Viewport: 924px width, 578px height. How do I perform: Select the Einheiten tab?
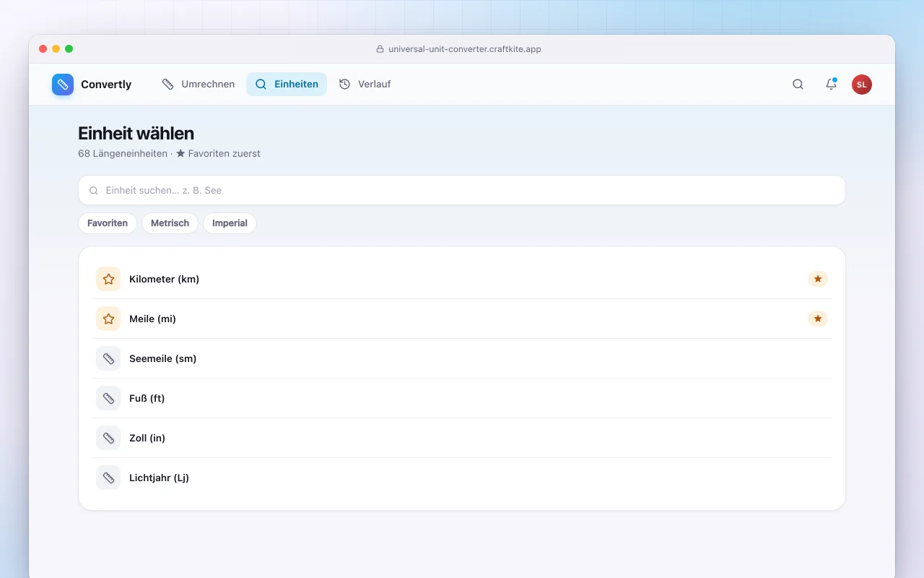pos(287,85)
